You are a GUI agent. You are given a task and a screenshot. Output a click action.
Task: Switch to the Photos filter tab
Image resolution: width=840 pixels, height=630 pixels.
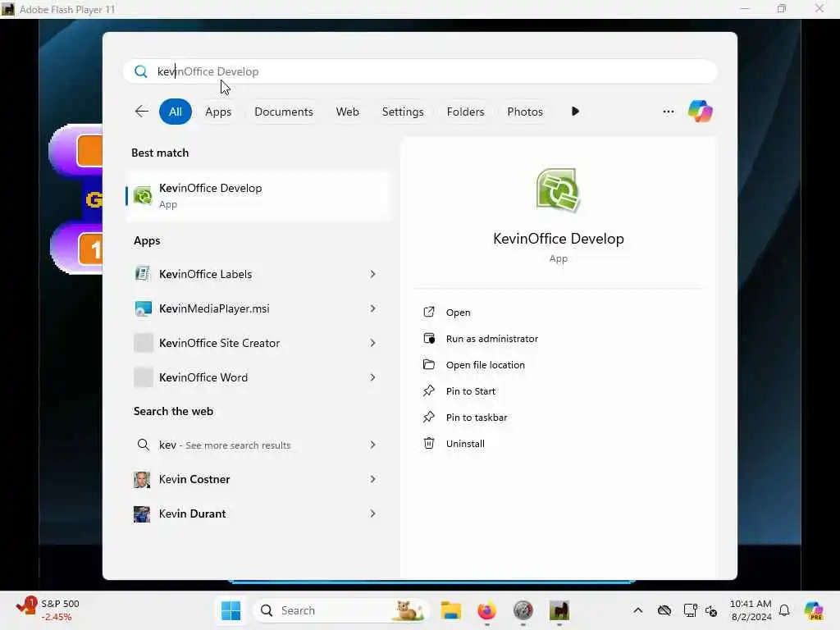coord(525,112)
